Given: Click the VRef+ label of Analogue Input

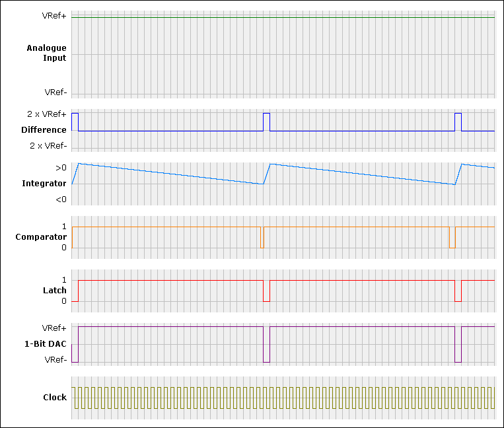Looking at the screenshot, I should coord(54,16).
